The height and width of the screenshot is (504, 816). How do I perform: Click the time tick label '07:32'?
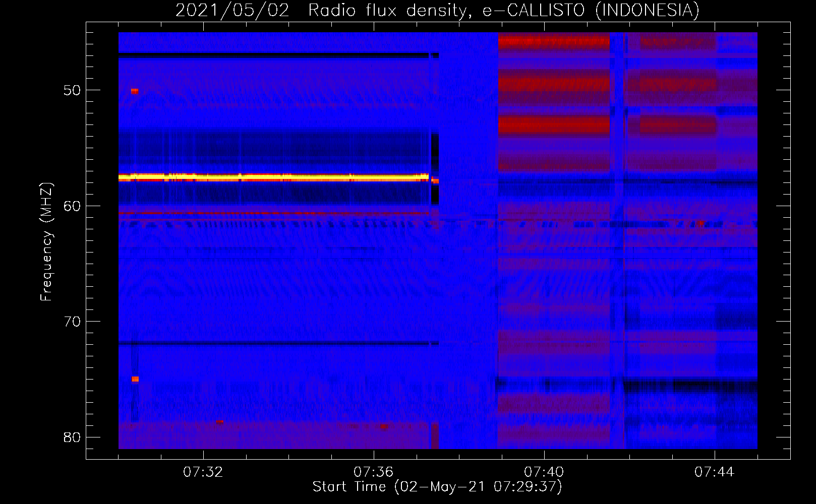click(x=203, y=472)
